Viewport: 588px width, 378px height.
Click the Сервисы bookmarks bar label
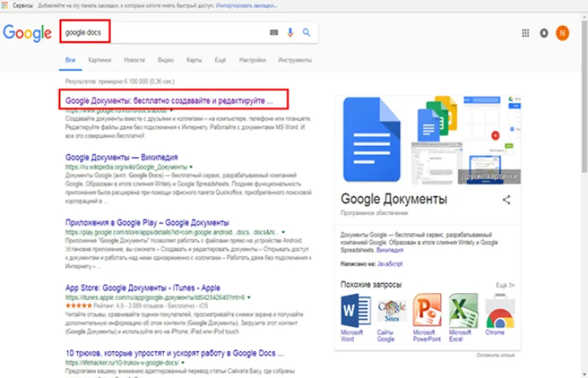tap(23, 5)
